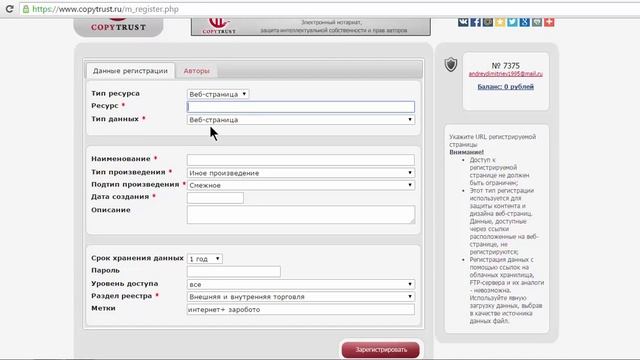Click the CopyTrust logo
This screenshot has height=360, width=640.
pyautogui.click(x=118, y=27)
